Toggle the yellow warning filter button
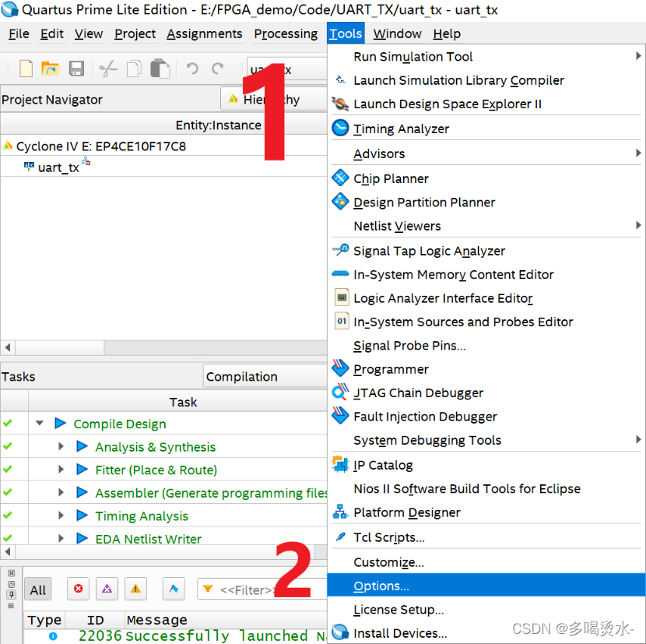The image size is (646, 644). tap(135, 589)
